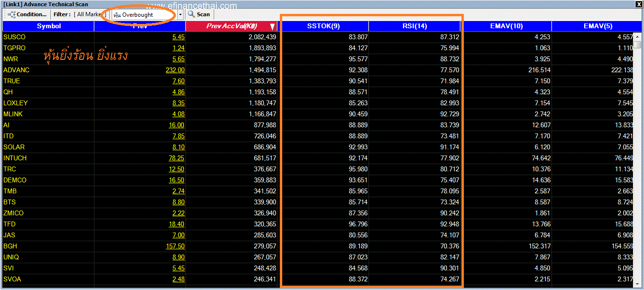
Task: Sort by the EMAV(10) column header
Action: pyautogui.click(x=506, y=26)
